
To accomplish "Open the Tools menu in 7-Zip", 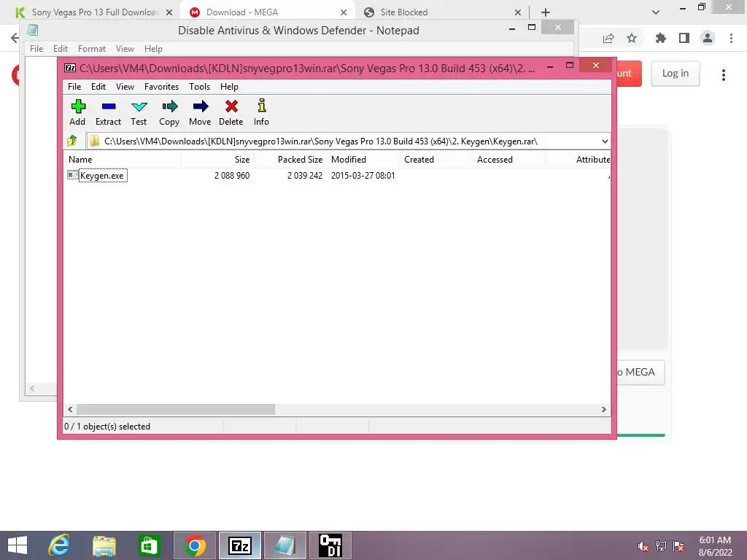I will click(x=199, y=87).
